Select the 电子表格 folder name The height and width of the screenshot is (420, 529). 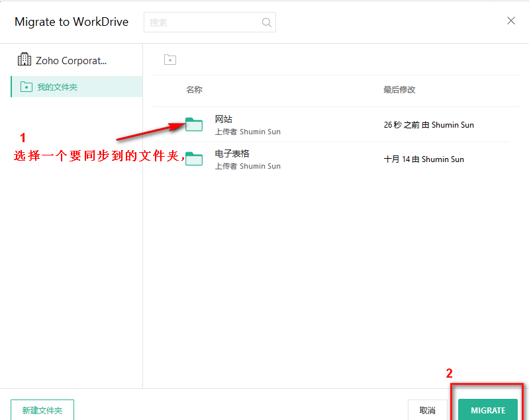point(232,153)
